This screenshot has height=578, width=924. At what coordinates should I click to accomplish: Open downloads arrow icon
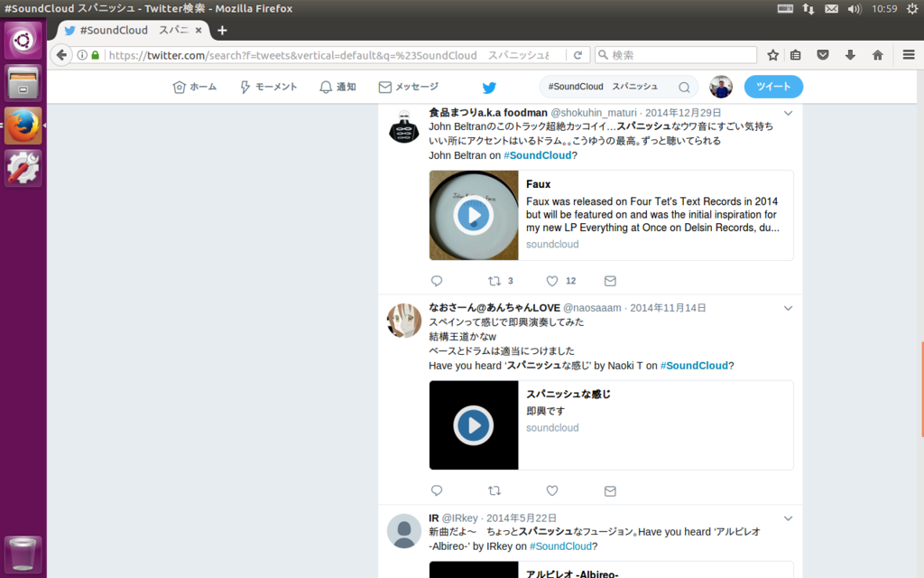pos(850,55)
